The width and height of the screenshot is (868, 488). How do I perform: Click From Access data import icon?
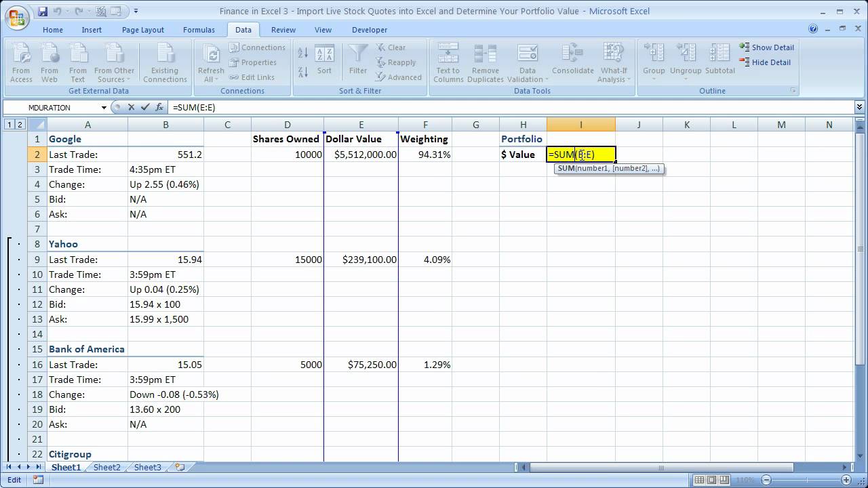pyautogui.click(x=21, y=64)
